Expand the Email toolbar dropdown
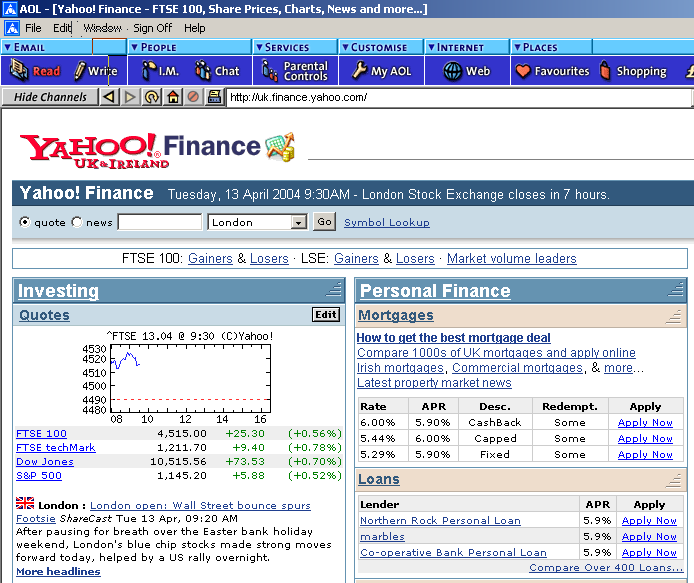The image size is (694, 583). [8, 47]
